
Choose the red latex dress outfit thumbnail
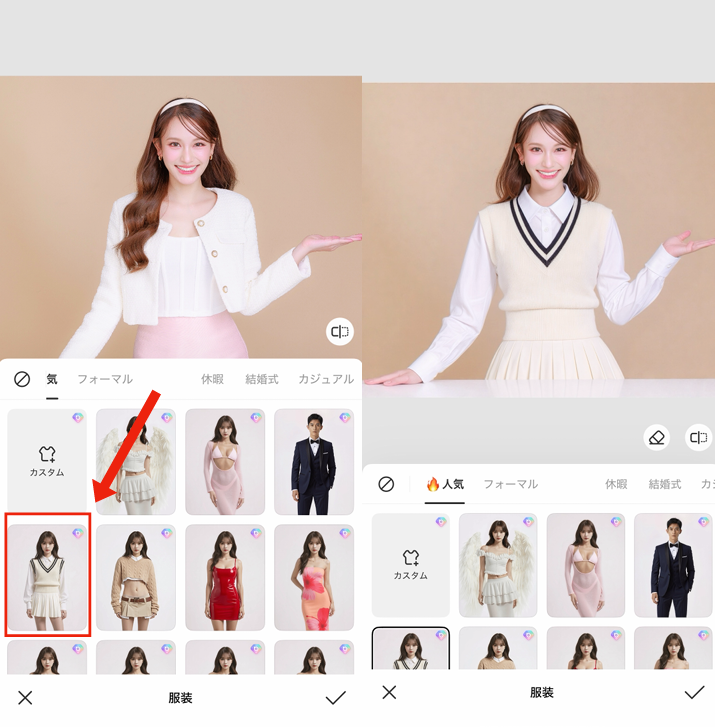click(225, 577)
